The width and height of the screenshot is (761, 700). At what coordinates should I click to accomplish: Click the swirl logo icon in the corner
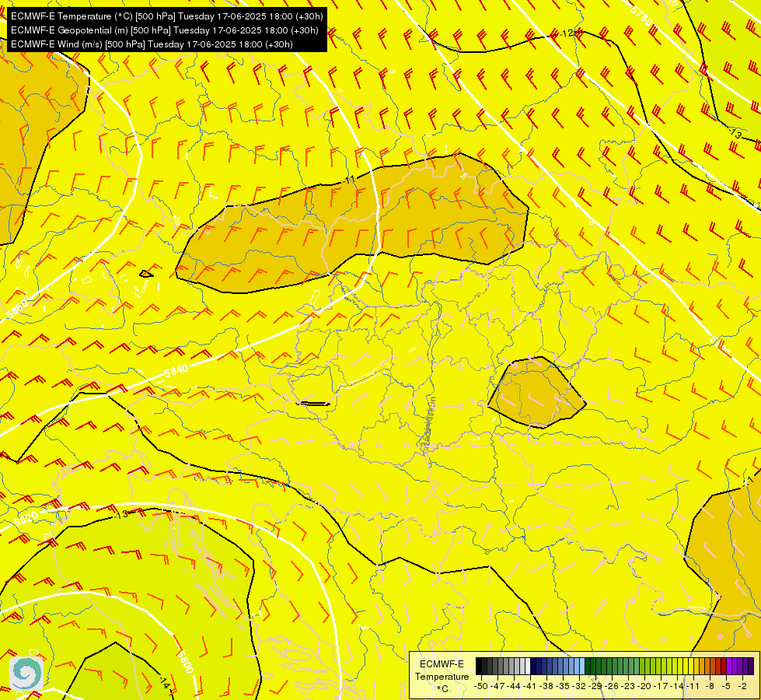(26, 674)
